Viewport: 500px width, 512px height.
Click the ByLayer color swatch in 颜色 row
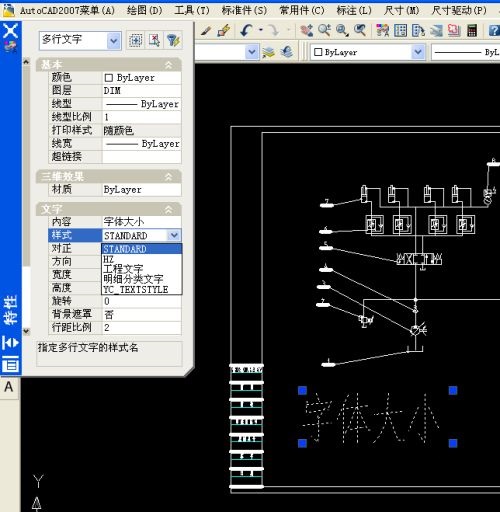pyautogui.click(x=108, y=78)
